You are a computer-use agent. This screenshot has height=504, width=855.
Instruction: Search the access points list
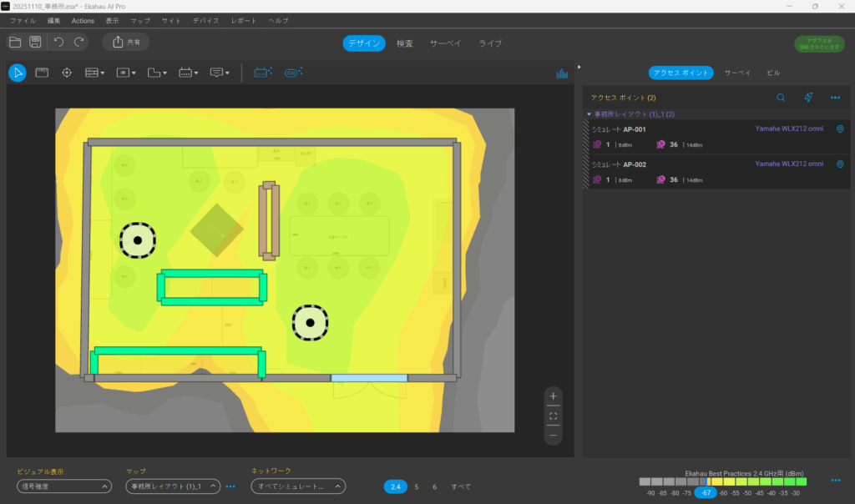tap(781, 98)
